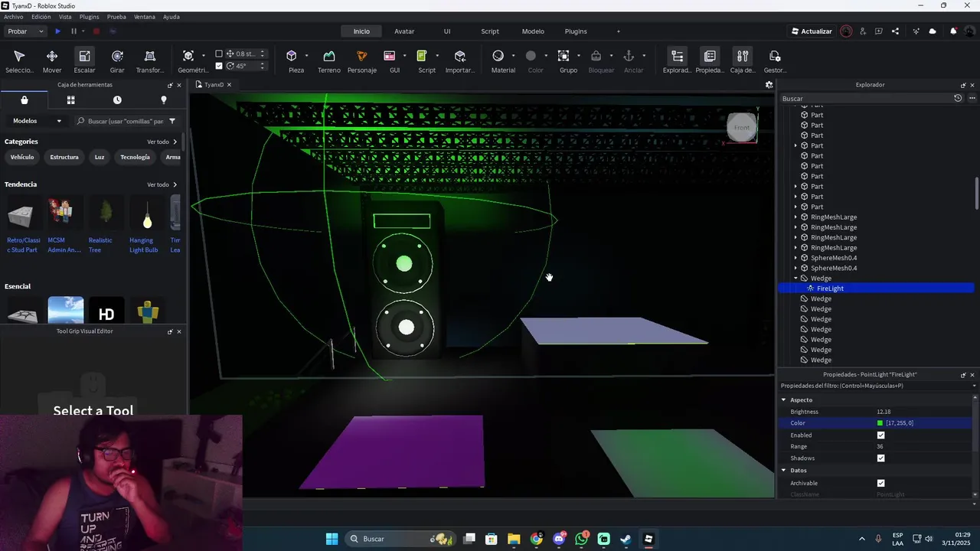Click the green Color property swatch

(x=880, y=423)
